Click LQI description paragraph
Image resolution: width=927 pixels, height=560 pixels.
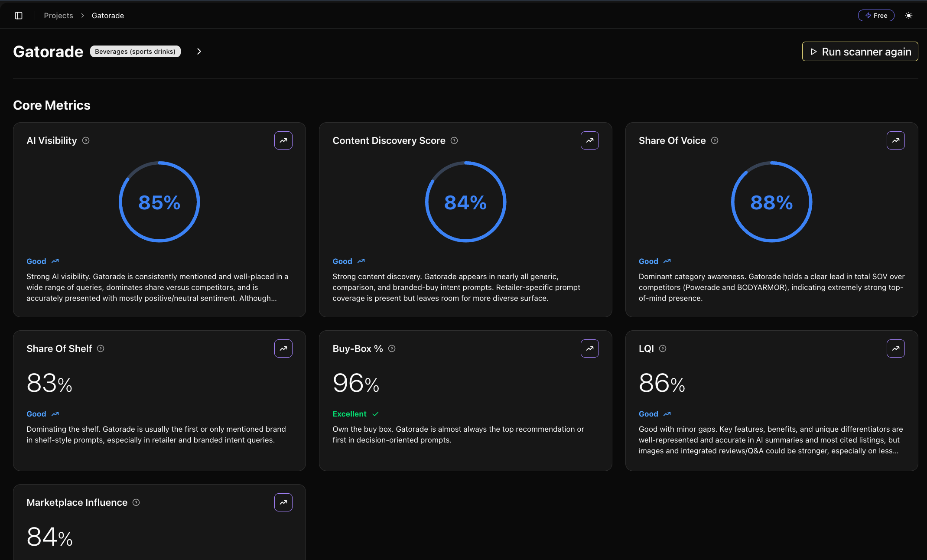[x=771, y=440]
